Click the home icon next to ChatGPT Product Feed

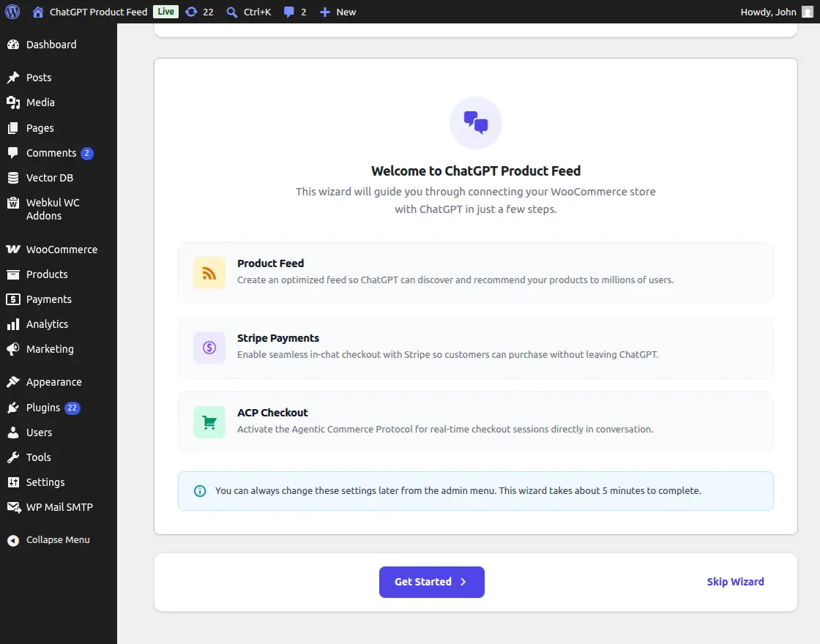pyautogui.click(x=38, y=11)
